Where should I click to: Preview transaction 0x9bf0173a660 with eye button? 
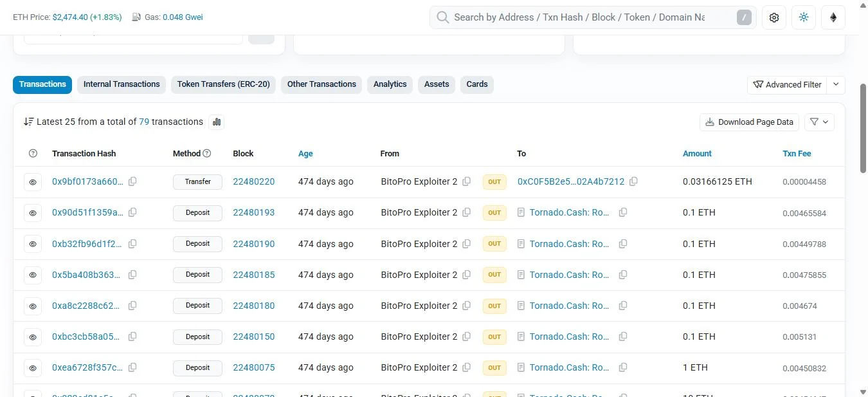pos(33,182)
